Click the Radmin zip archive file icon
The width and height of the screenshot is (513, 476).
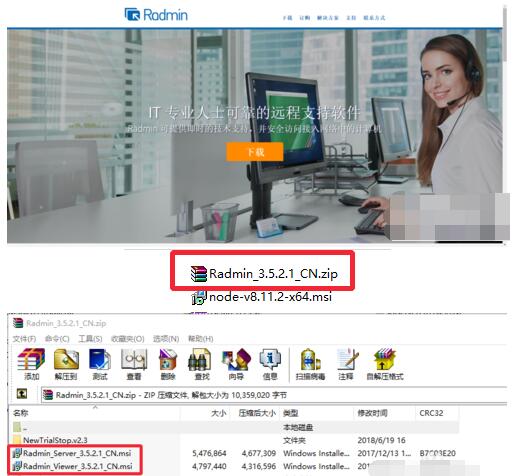[199, 274]
